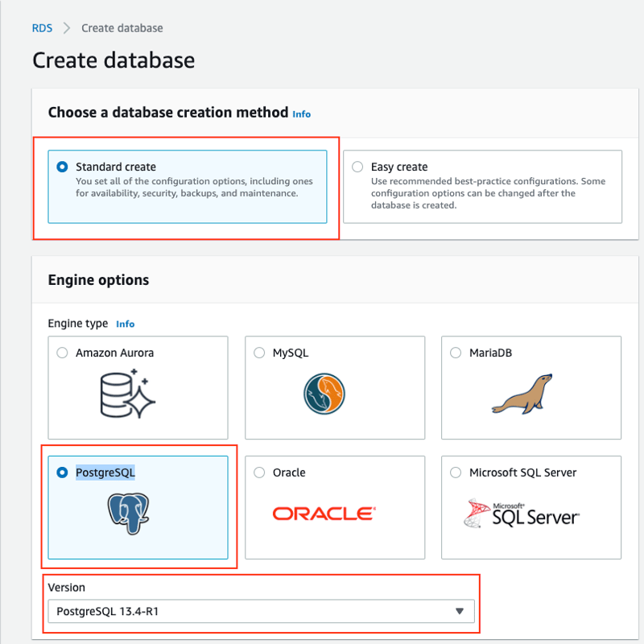Click the Amazon Aurora database icon
This screenshot has height=644, width=644.
pos(127,394)
